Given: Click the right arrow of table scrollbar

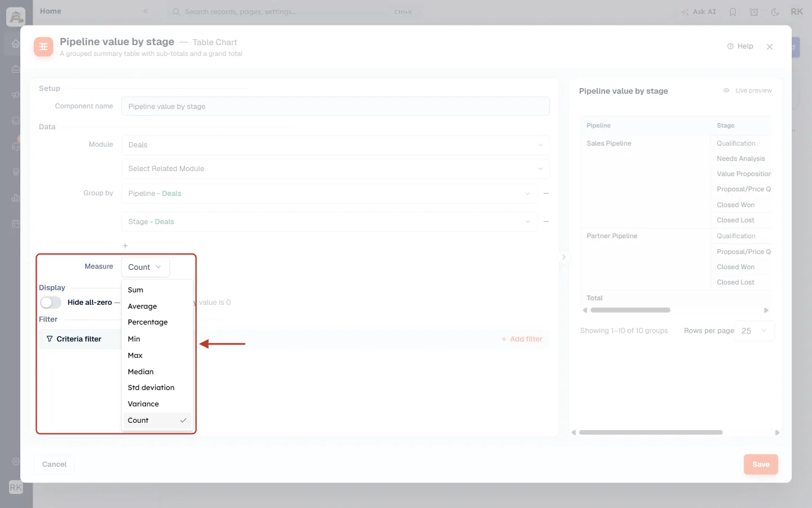Looking at the screenshot, I should [x=766, y=310].
